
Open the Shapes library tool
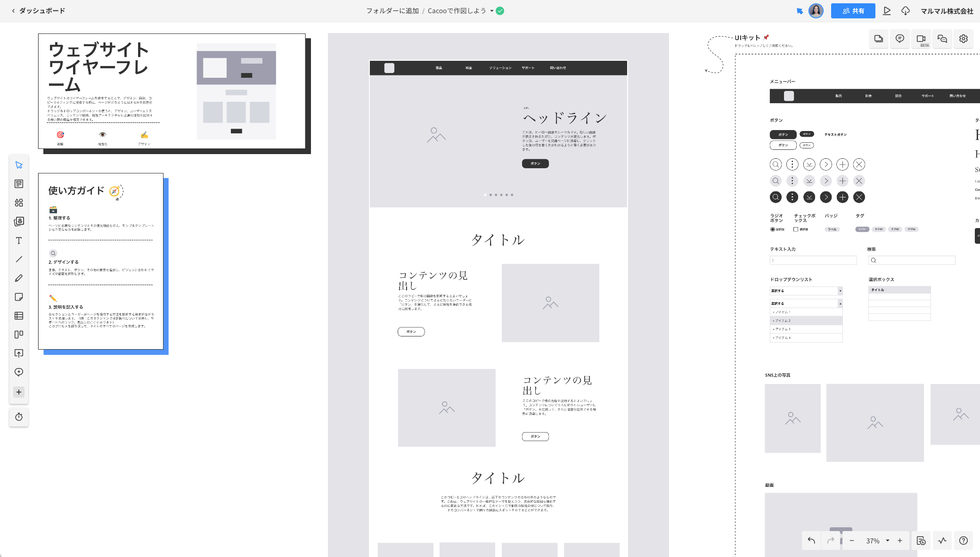pyautogui.click(x=19, y=203)
